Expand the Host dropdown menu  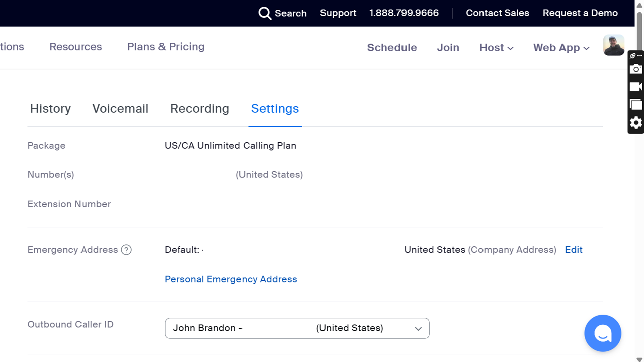(497, 48)
